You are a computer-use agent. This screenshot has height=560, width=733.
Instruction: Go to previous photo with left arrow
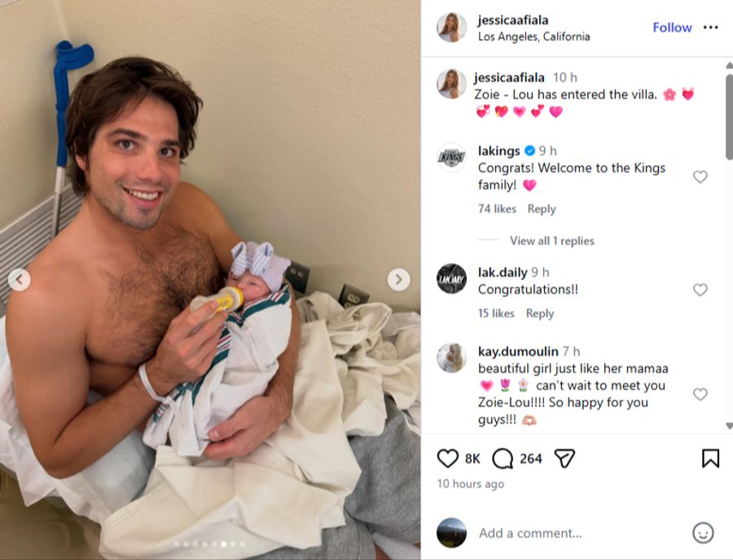[x=20, y=279]
